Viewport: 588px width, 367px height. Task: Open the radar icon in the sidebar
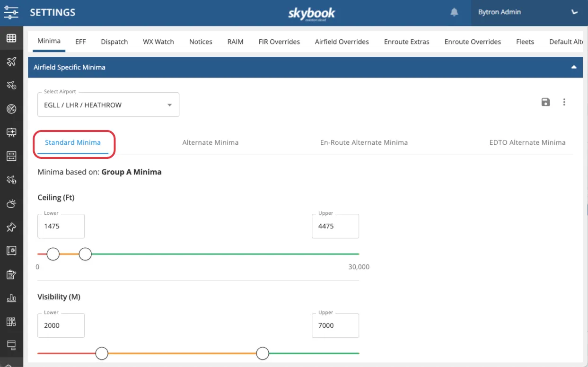pyautogui.click(x=11, y=109)
